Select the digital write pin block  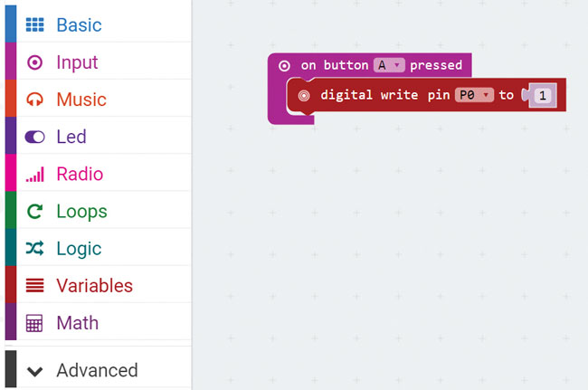426,95
